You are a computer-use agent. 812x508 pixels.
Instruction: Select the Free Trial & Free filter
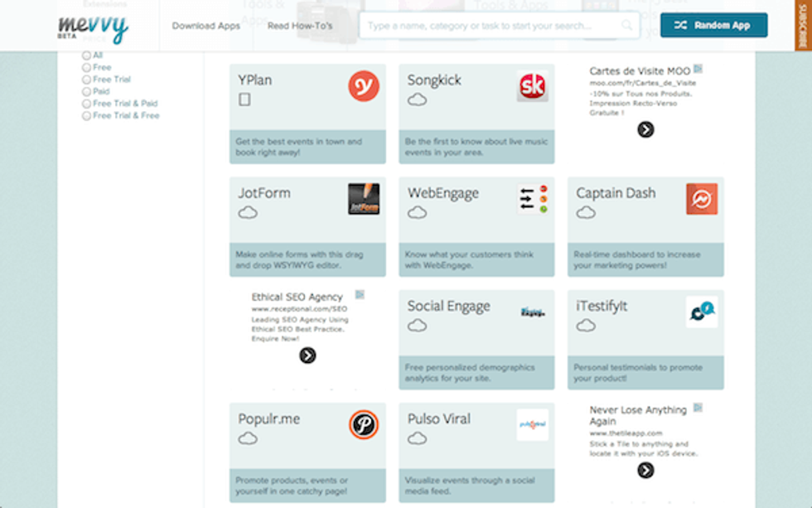[x=86, y=116]
